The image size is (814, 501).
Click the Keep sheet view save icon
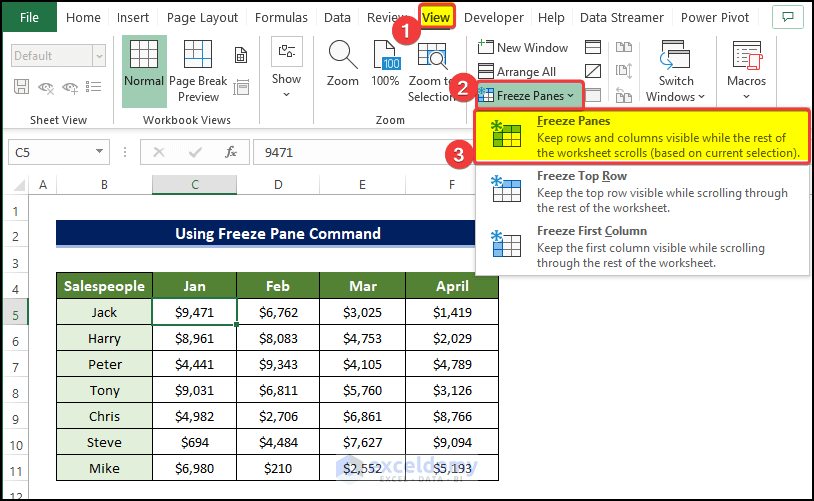click(x=21, y=87)
